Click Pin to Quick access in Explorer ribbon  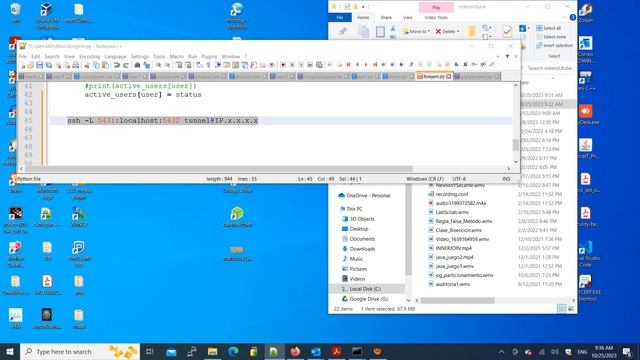(x=342, y=31)
